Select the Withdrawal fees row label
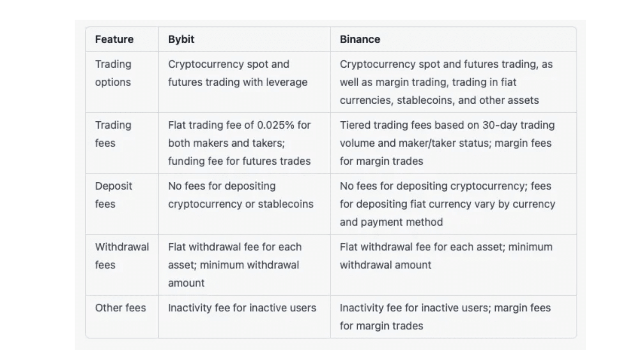644x357 pixels. click(122, 256)
